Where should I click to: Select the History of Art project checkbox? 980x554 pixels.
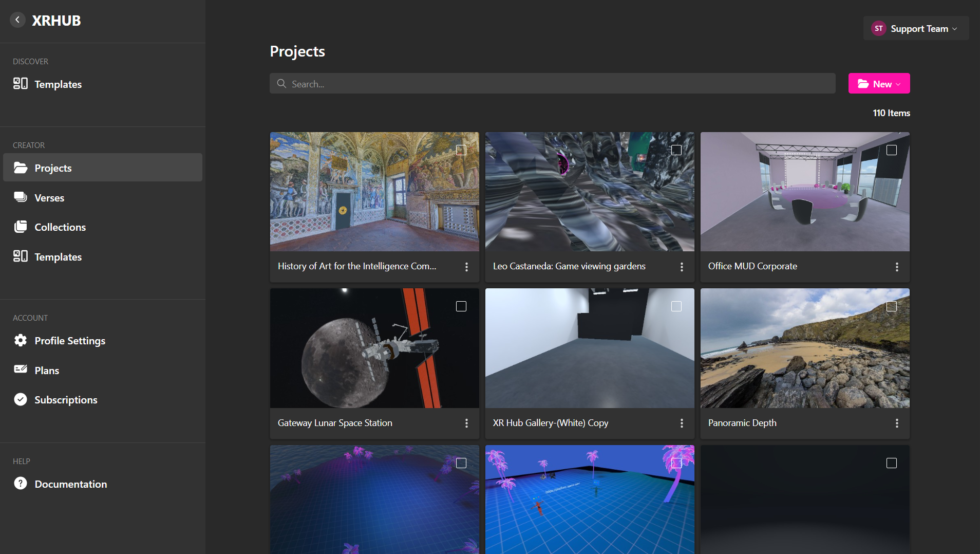[x=461, y=150]
